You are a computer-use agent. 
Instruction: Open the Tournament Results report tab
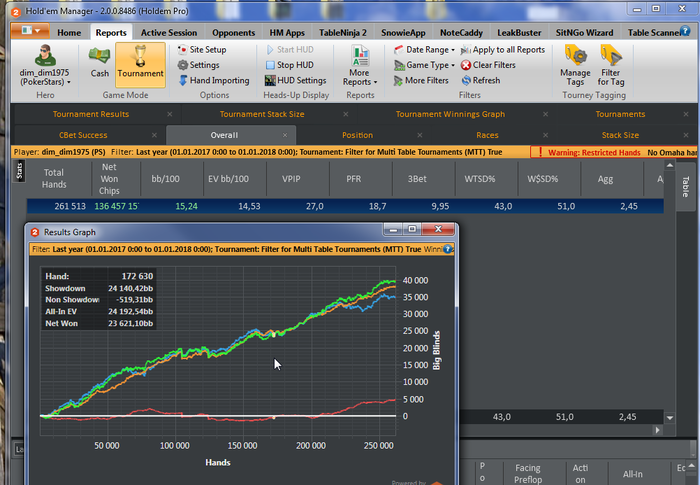(x=91, y=114)
